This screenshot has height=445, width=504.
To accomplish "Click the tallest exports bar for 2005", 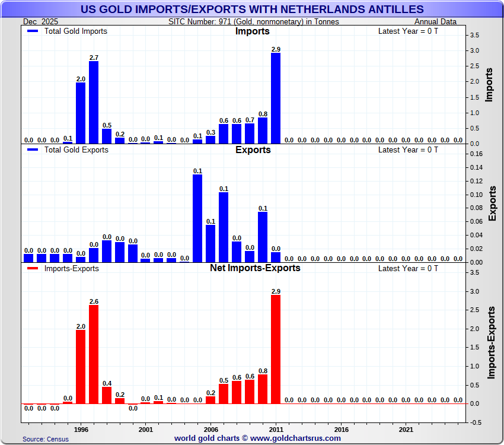I will [197, 218].
